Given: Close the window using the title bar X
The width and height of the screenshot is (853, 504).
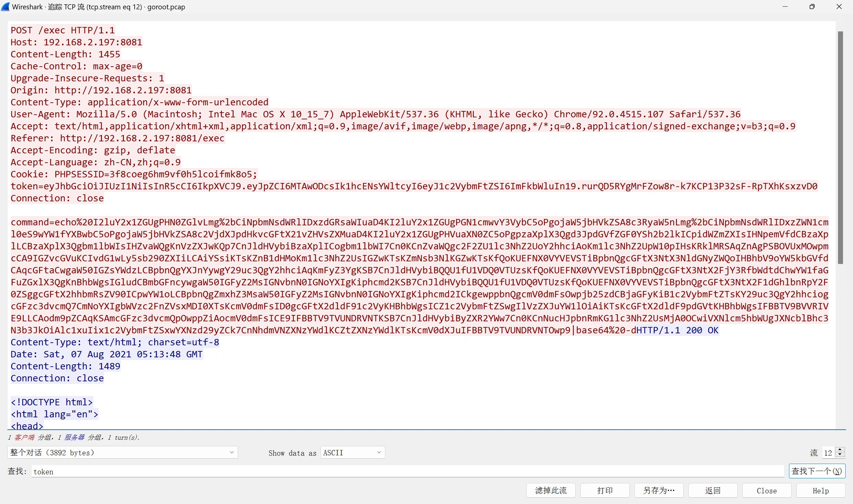Looking at the screenshot, I should point(839,7).
